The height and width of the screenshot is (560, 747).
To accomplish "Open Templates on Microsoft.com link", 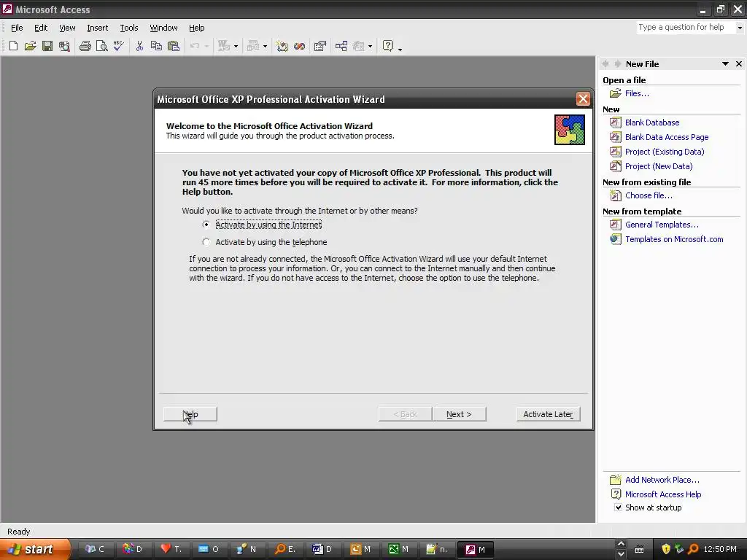I will (674, 239).
